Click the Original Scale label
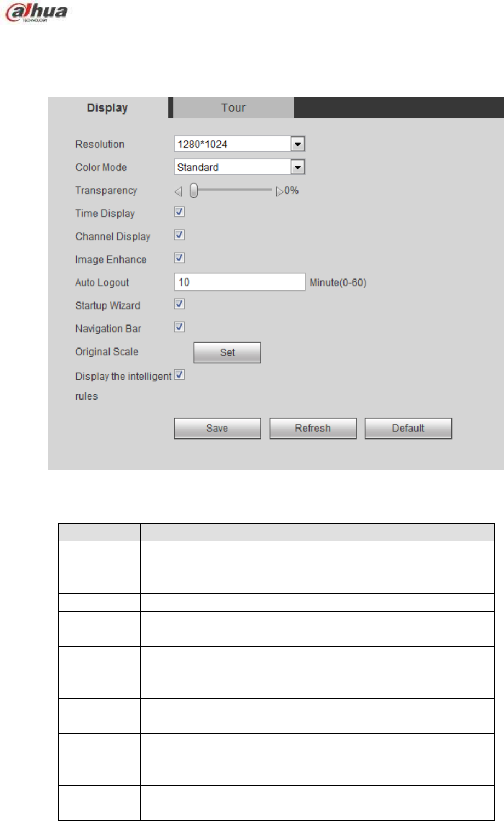This screenshot has width=504, height=821. tap(107, 352)
